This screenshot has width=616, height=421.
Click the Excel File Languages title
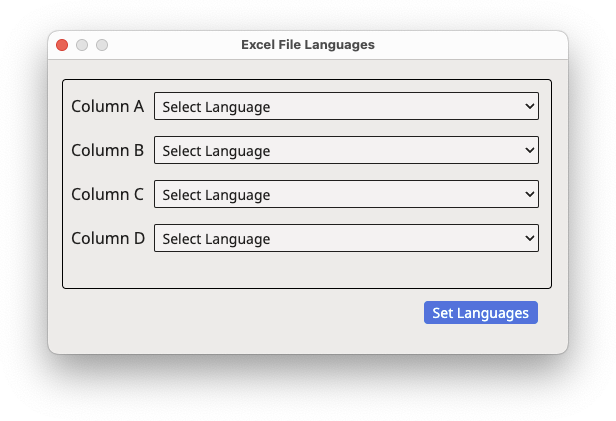coord(308,45)
